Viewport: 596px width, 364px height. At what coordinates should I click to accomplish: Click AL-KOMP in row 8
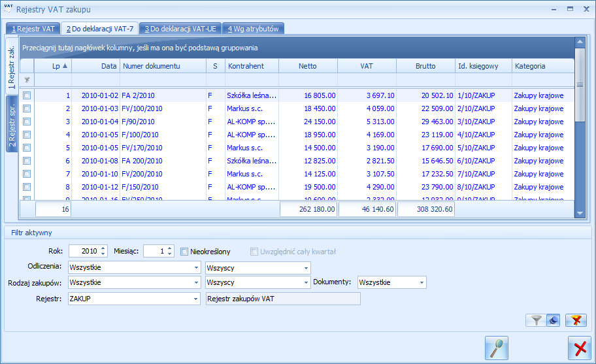pyautogui.click(x=251, y=187)
